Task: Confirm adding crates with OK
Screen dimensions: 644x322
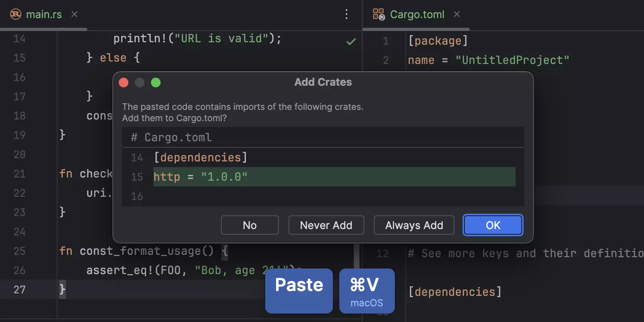Action: pos(493,225)
